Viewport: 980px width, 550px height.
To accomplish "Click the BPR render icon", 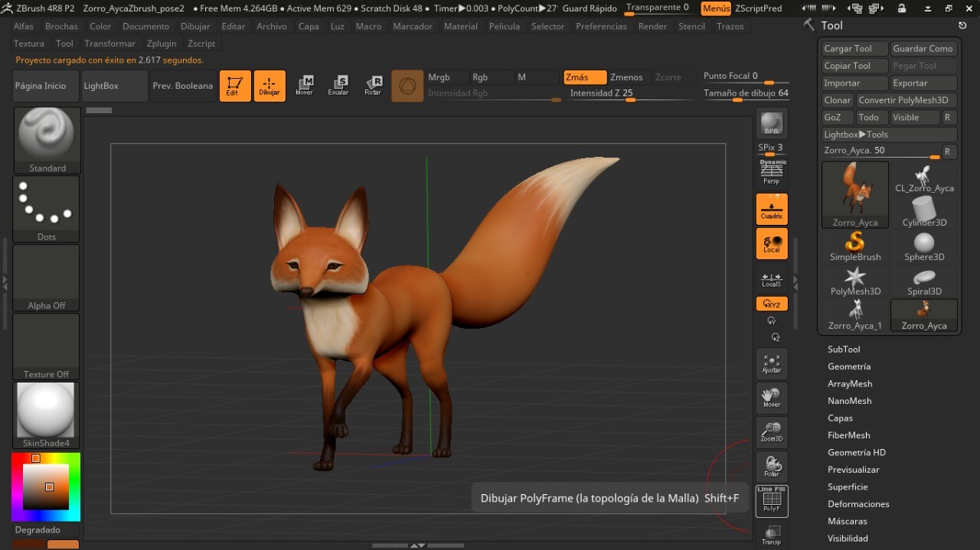I will tap(771, 124).
